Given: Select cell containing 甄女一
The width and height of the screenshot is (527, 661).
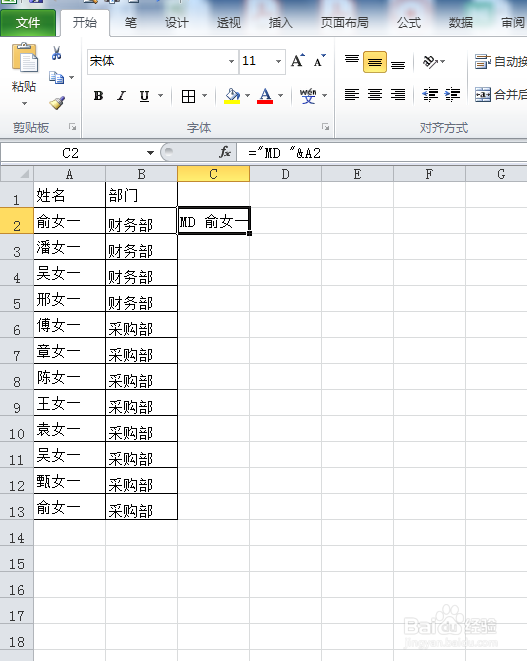Looking at the screenshot, I should 70,481.
